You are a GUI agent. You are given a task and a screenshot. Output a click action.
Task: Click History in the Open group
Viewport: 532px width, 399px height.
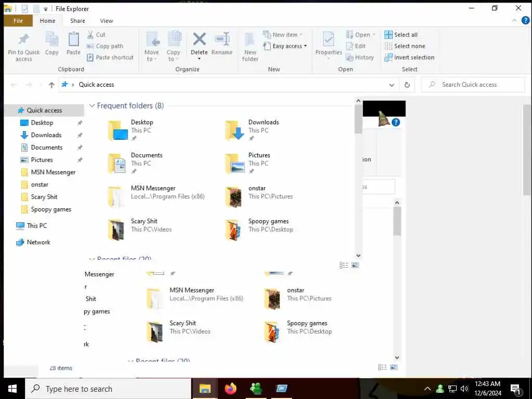tap(360, 57)
